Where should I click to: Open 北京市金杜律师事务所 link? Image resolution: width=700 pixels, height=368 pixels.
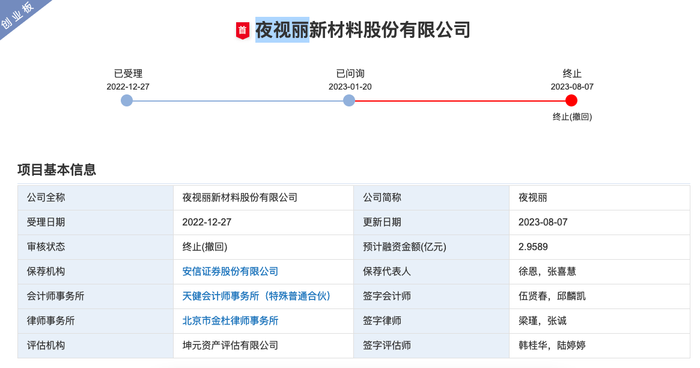click(230, 321)
